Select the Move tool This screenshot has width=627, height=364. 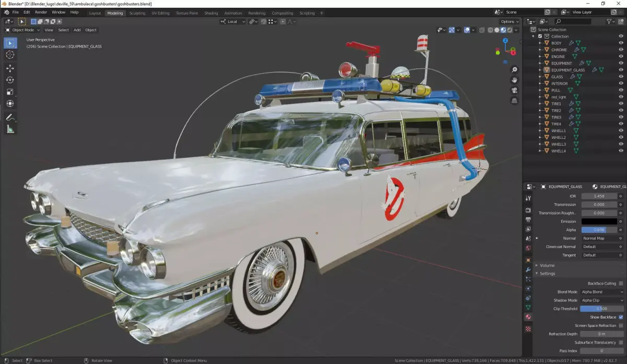pyautogui.click(x=10, y=68)
